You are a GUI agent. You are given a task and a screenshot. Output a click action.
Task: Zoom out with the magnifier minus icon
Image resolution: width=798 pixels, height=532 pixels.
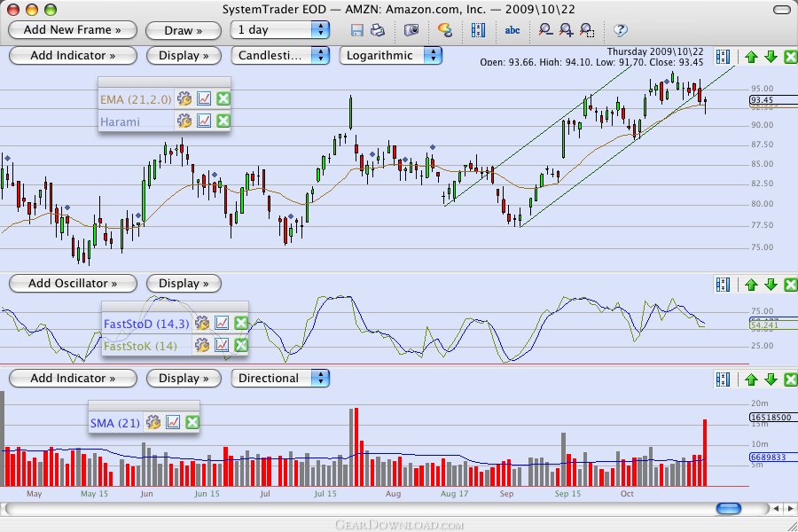tap(545, 30)
